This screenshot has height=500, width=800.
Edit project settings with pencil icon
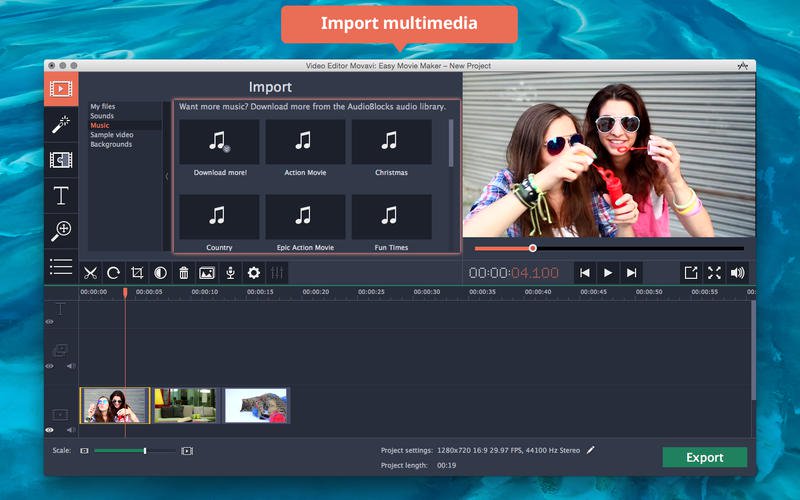coord(591,450)
